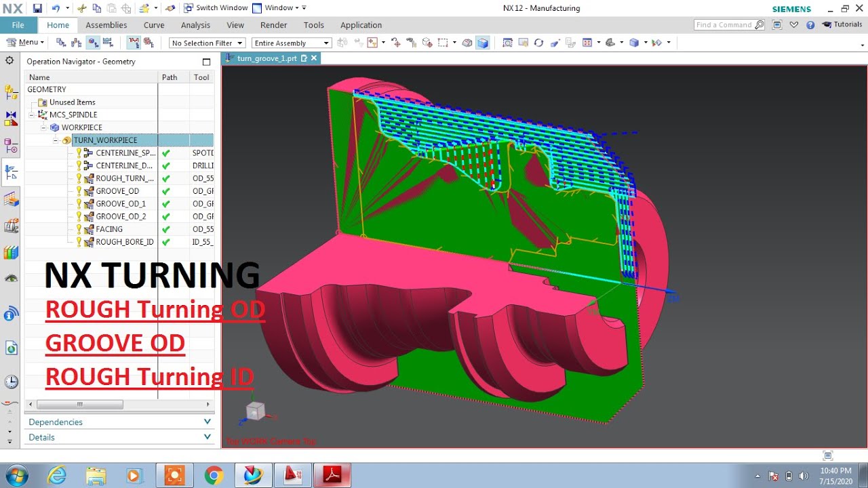Image resolution: width=868 pixels, height=488 pixels.
Task: Open the Menu dropdown button
Action: pos(25,43)
